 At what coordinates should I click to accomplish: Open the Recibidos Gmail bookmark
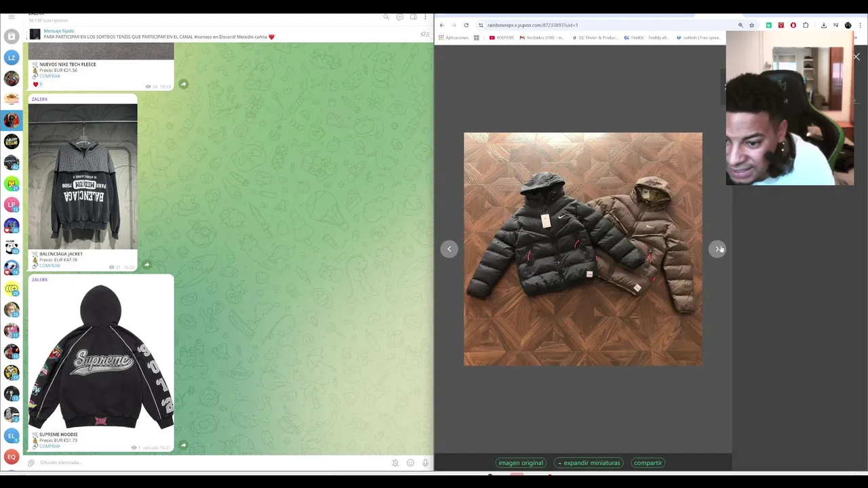[542, 38]
